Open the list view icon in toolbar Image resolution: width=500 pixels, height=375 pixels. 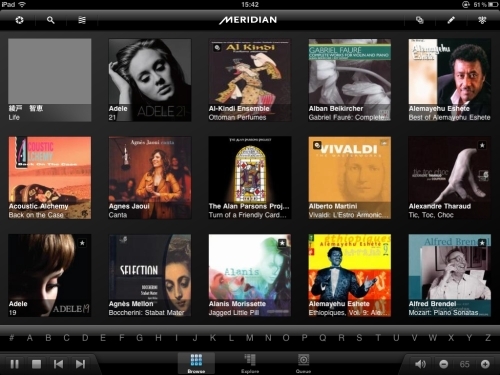[82, 20]
